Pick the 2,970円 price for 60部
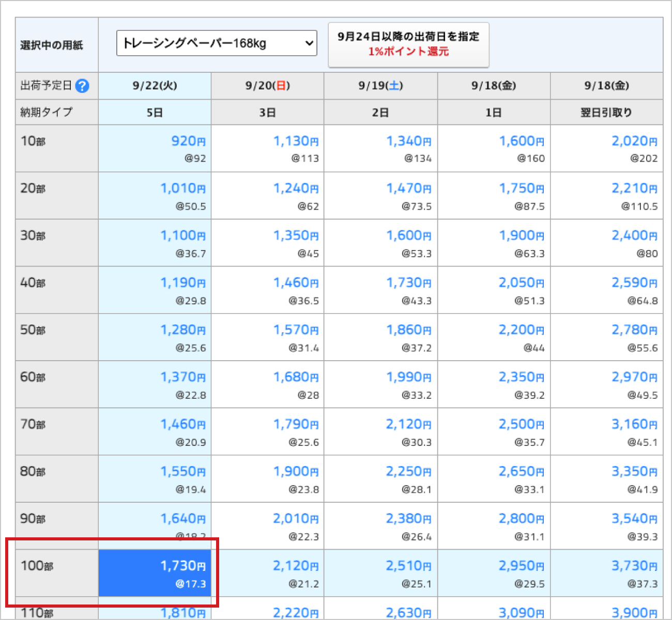Image resolution: width=672 pixels, height=620 pixels. click(607, 384)
